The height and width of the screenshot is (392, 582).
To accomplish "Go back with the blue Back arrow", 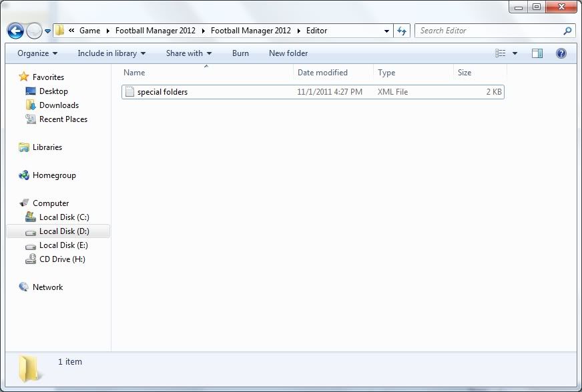I will 15,31.
